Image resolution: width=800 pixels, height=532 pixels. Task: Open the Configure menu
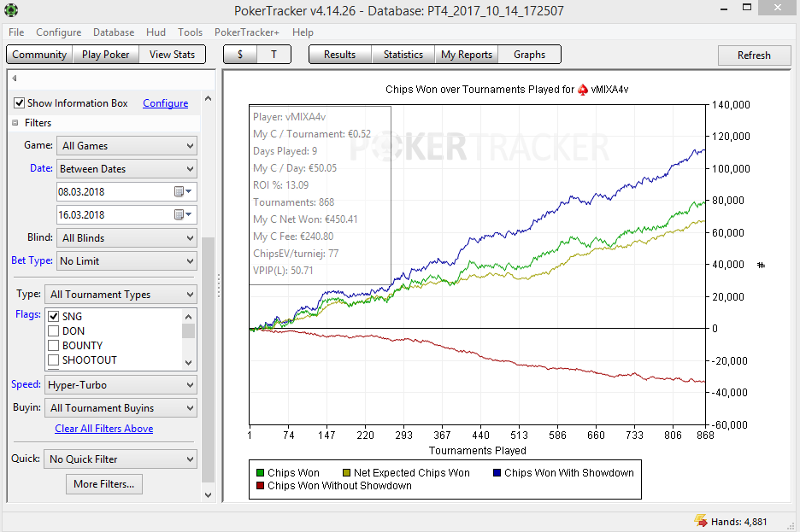click(59, 32)
